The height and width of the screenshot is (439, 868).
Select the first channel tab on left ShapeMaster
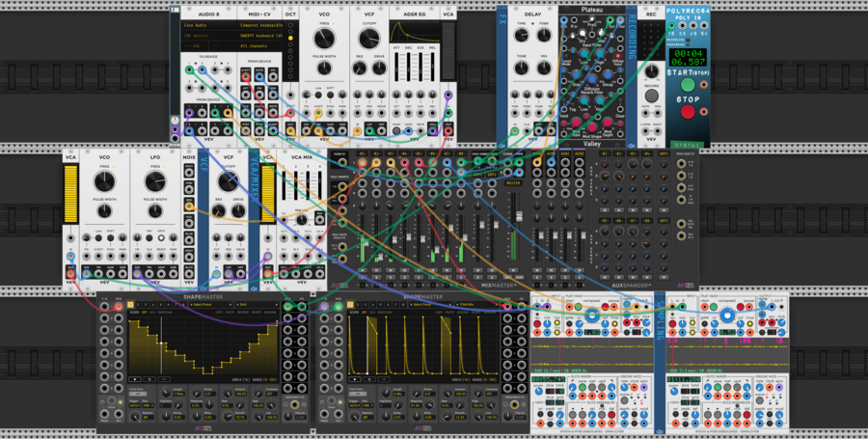click(x=130, y=304)
